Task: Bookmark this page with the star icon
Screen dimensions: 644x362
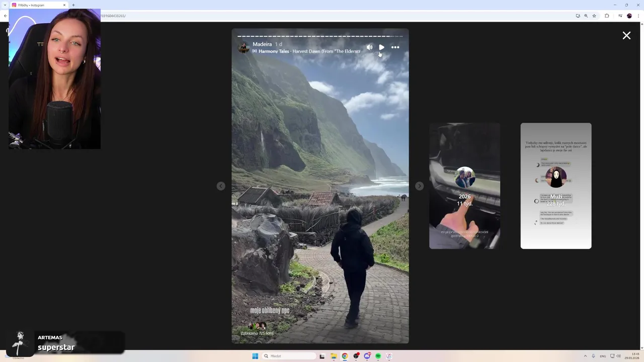Action: click(594, 16)
